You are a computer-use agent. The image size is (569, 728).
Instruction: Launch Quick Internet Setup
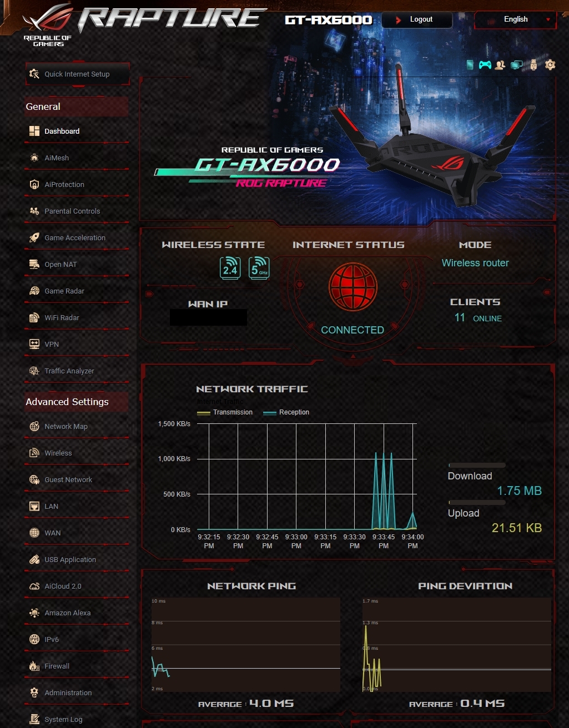(x=77, y=74)
